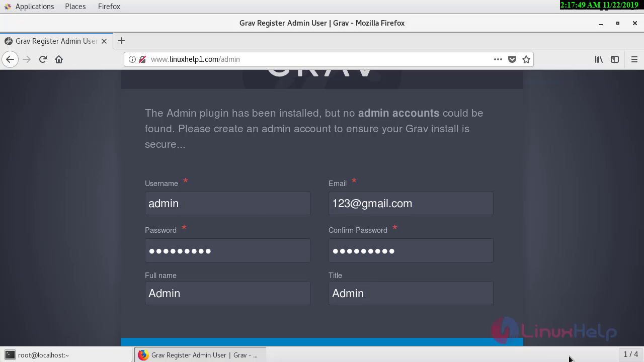The image size is (644, 362).
Task: Click the date and time clock in the top panel
Action: pos(599,5)
